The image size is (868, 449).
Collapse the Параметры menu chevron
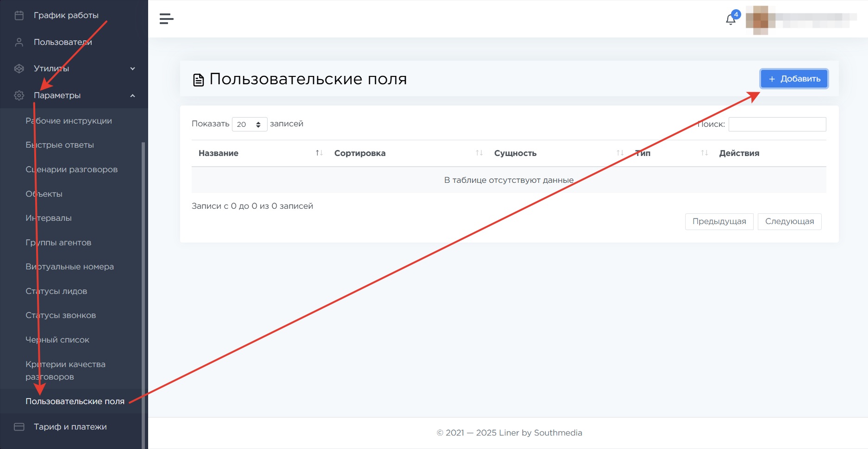[133, 95]
